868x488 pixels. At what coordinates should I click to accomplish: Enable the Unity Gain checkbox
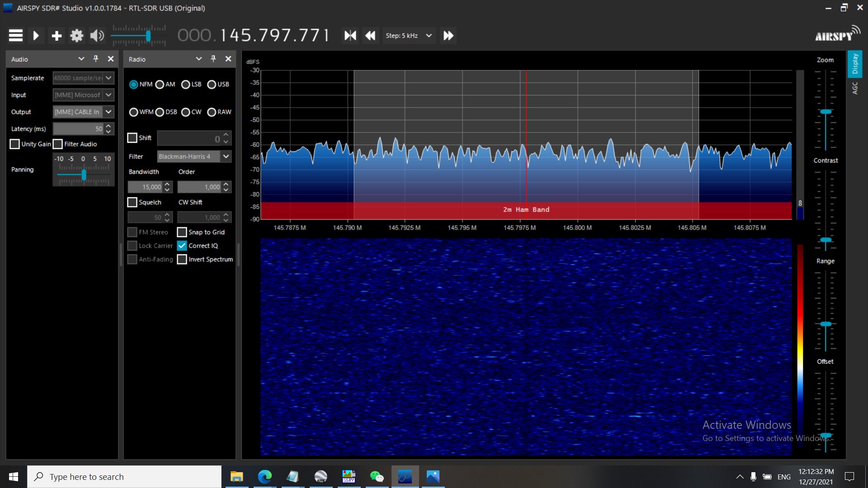[15, 144]
